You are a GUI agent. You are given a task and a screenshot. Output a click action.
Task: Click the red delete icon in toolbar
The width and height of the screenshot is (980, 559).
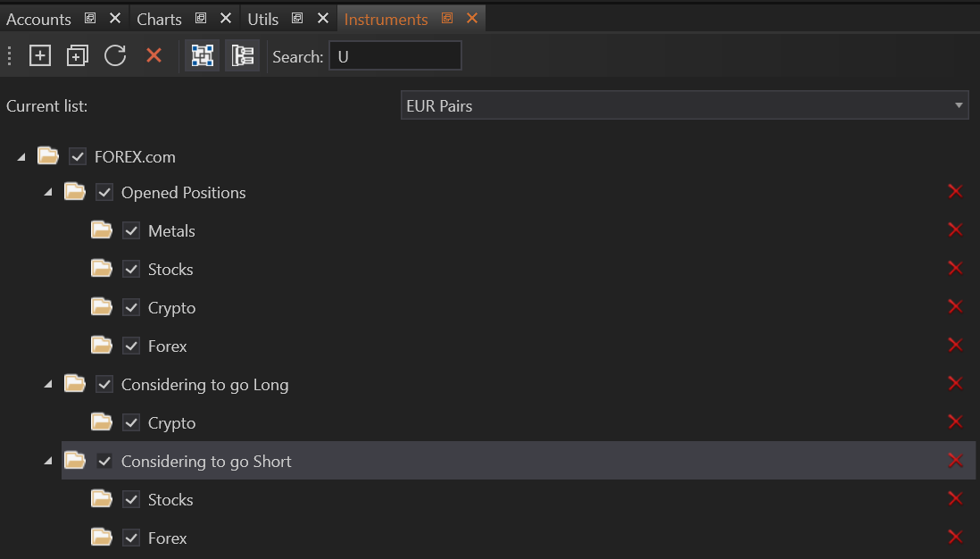[154, 55]
